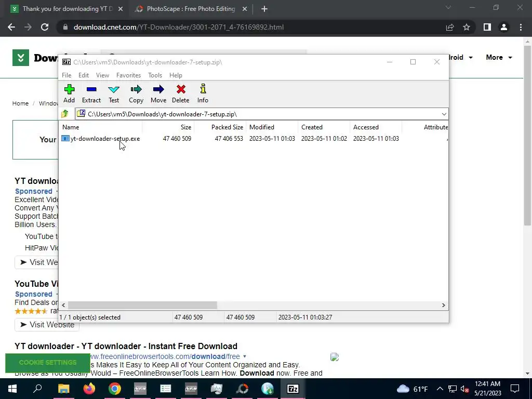Screen dimensions: 532x399
Task: Run the Test archive tool
Action: 114,94
